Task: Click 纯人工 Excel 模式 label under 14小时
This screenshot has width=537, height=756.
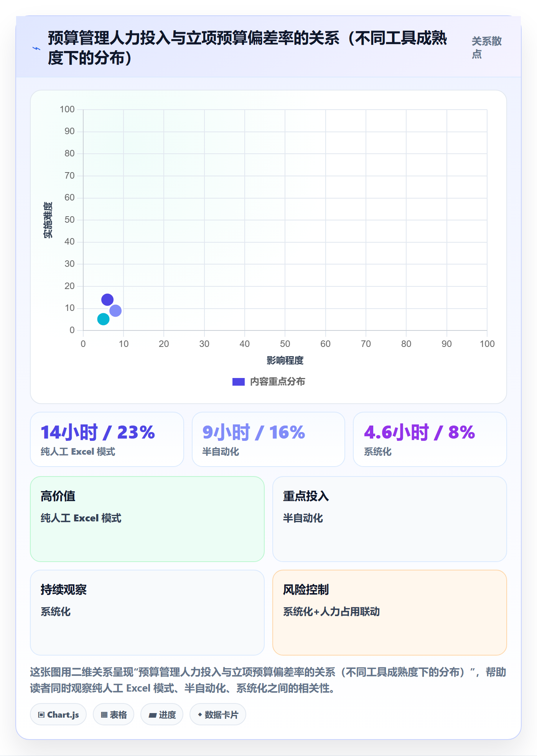Action: click(78, 452)
